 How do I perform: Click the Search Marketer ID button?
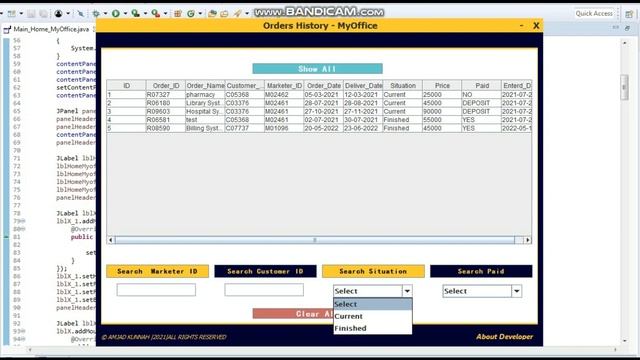[x=157, y=271]
